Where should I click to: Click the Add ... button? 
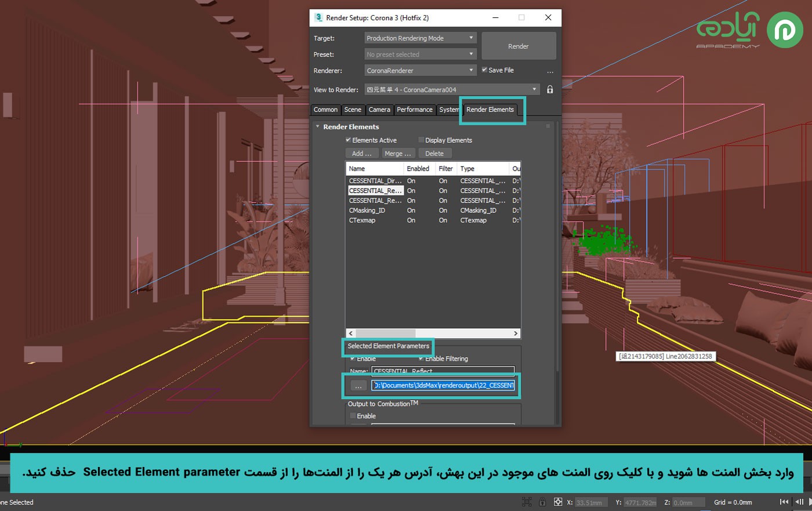pos(362,153)
